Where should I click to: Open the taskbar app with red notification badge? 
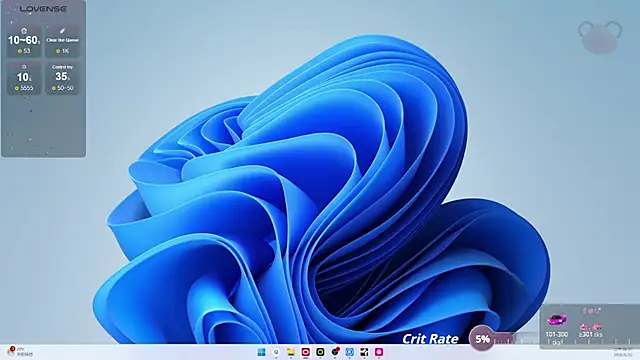(x=335, y=351)
